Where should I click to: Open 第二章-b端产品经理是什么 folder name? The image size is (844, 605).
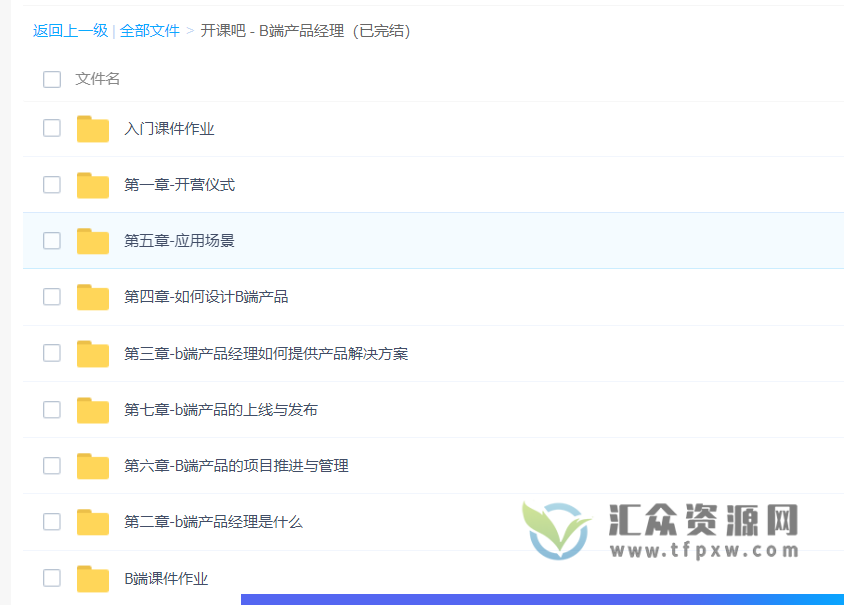(214, 521)
